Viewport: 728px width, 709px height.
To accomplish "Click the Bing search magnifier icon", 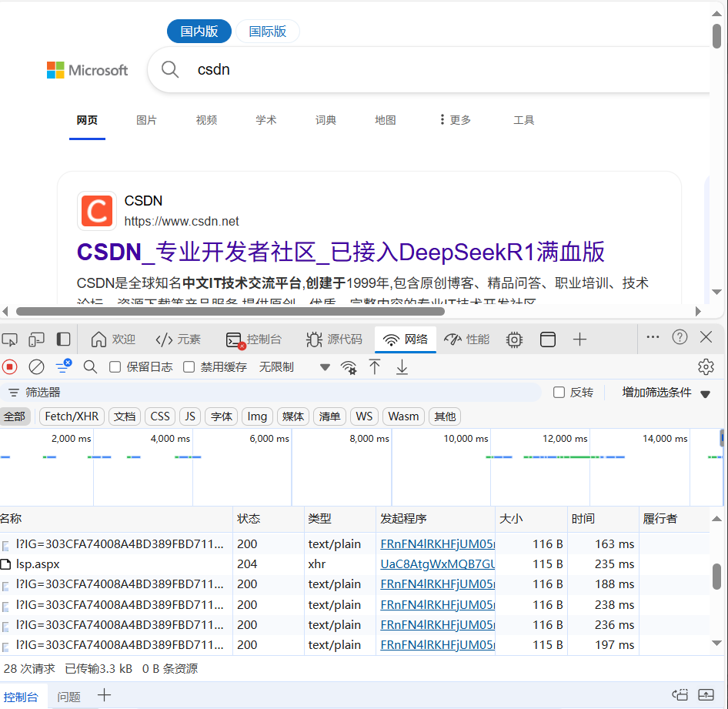I will pos(170,69).
